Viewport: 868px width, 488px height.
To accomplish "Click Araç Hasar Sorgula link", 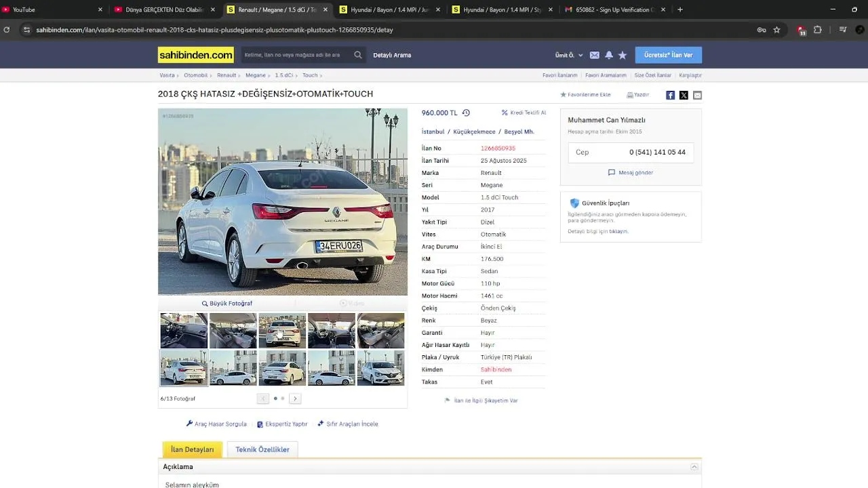I will coord(216,424).
